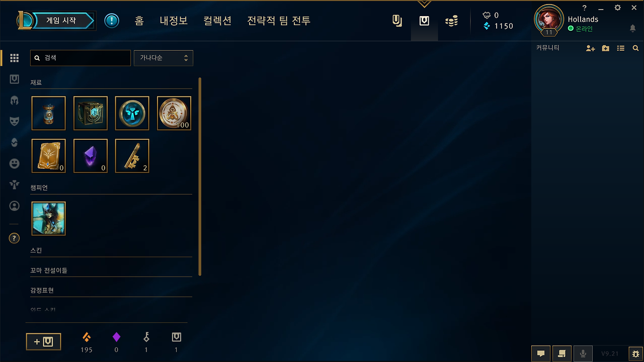Screen dimensions: 644x362
Task: Select the champions helmet filter in sidebar
Action: click(14, 100)
